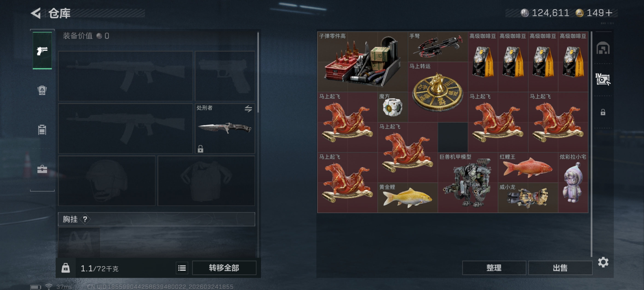The width and height of the screenshot is (644, 290).
Task: Select the 巨兽机甲模型 mech item
Action: click(468, 183)
